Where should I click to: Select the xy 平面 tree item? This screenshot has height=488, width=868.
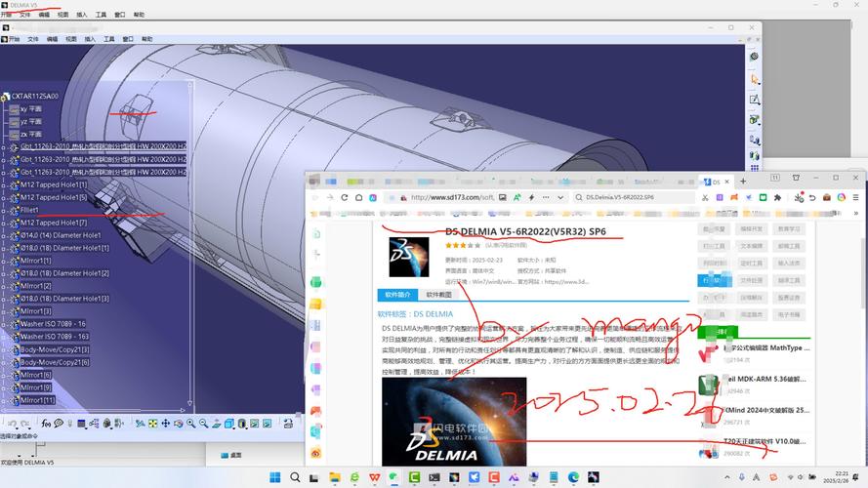(x=31, y=109)
